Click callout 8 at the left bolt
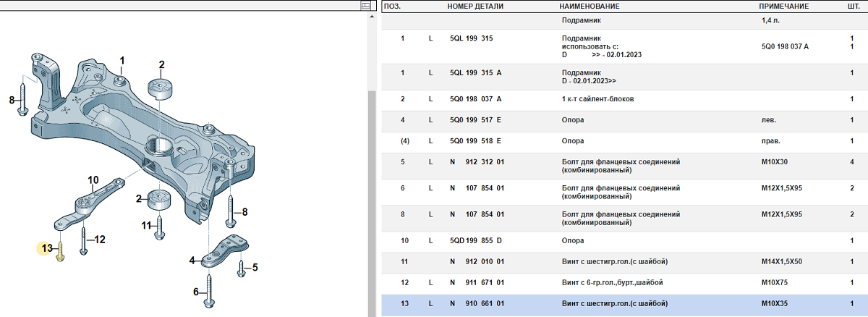The image size is (868, 317). tap(12, 100)
